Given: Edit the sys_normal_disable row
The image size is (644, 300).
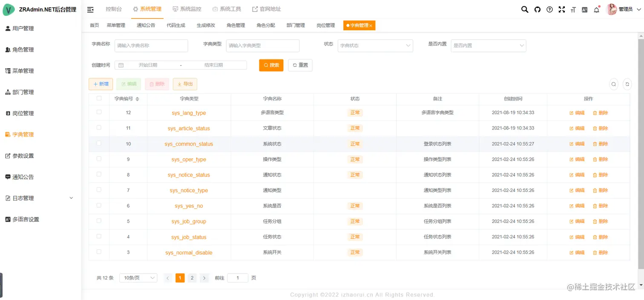Looking at the screenshot, I should click(577, 252).
